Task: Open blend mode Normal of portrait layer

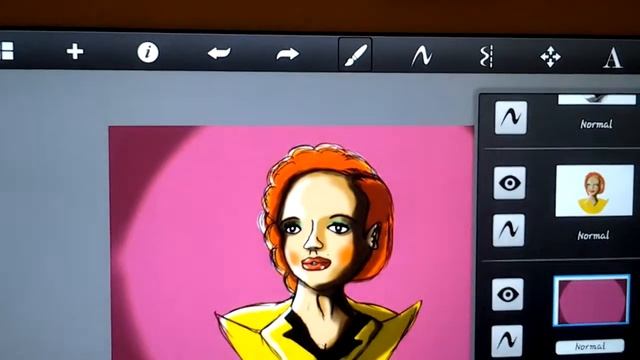Action: [x=593, y=236]
